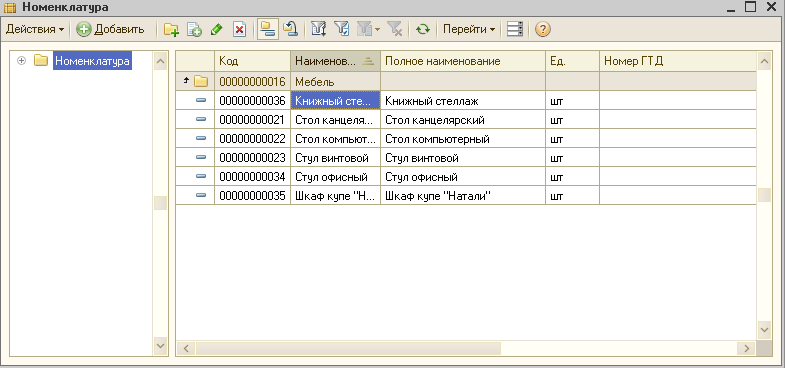Click the item icon of row 00000000035

point(201,195)
